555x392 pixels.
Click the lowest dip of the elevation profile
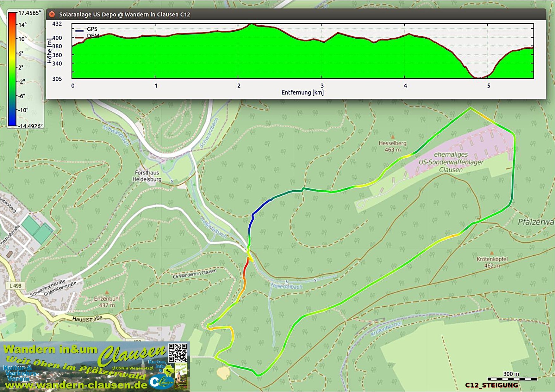(x=479, y=77)
